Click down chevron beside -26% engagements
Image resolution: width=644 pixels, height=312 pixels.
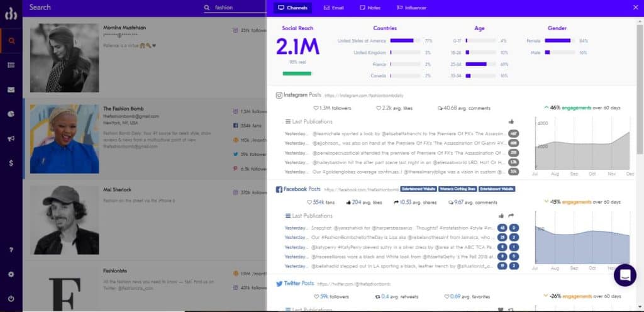click(547, 296)
